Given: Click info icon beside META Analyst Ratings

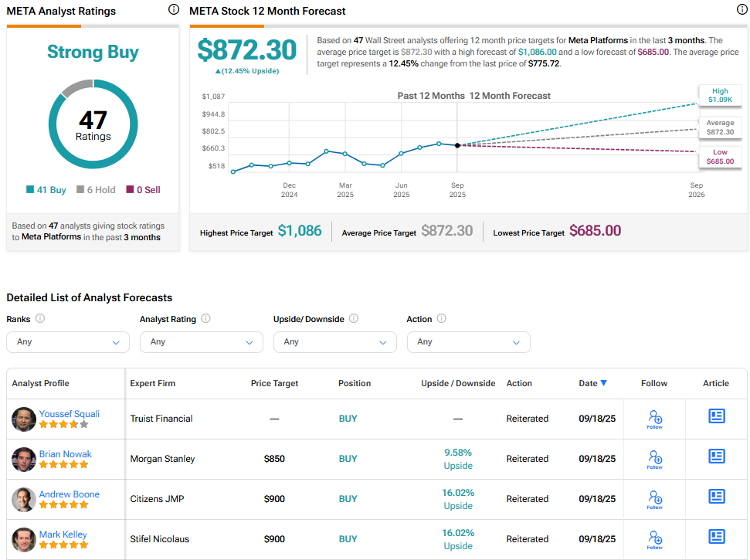Looking at the screenshot, I should 174,10.
